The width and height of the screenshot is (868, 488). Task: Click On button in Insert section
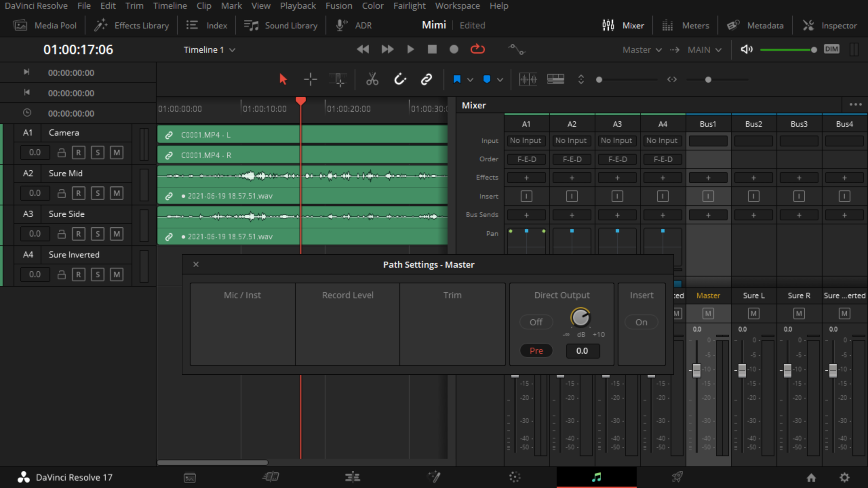[x=642, y=322]
